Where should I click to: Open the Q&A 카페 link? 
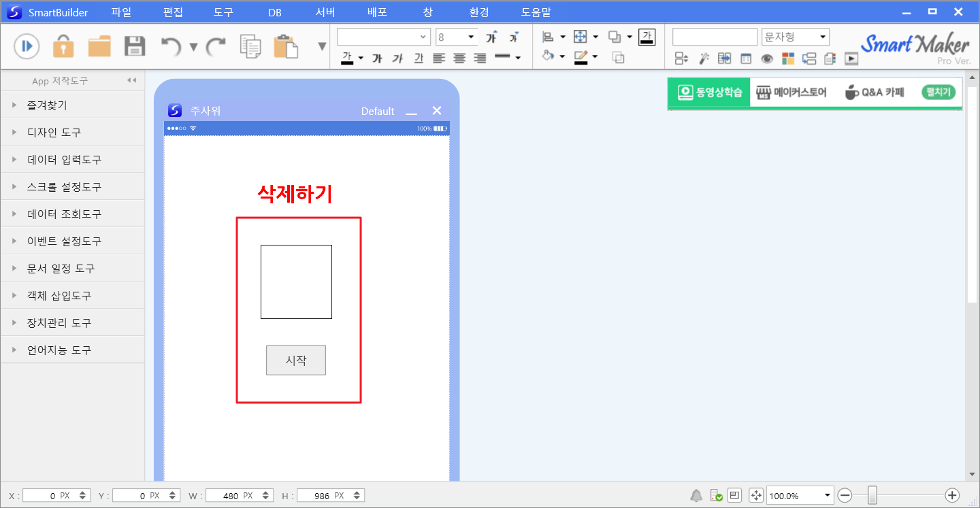875,92
